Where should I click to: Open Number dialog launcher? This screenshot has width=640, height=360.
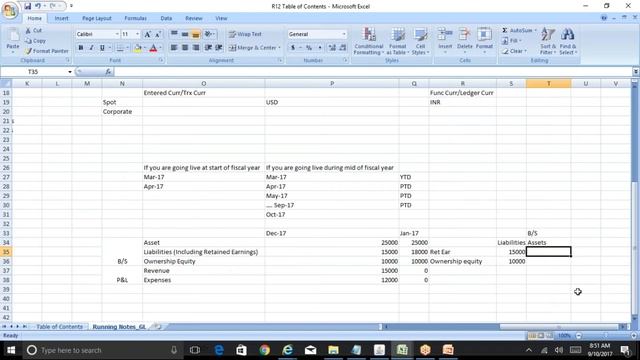click(345, 60)
